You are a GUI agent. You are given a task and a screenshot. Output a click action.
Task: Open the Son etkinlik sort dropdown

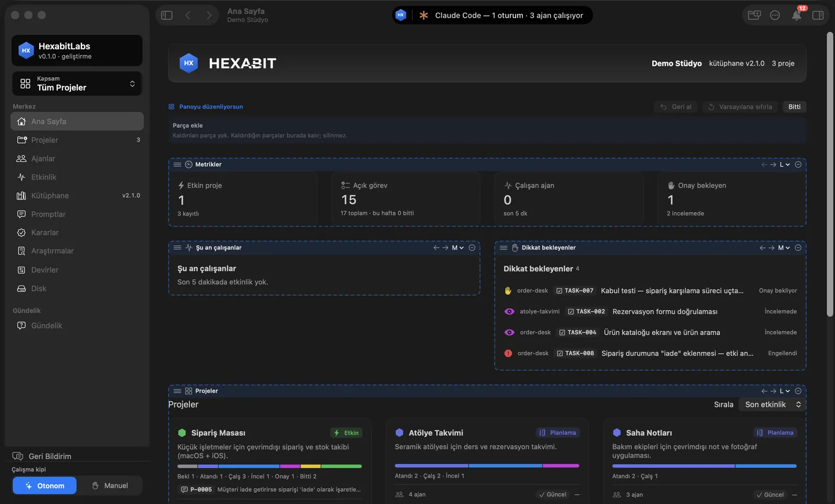[772, 404]
